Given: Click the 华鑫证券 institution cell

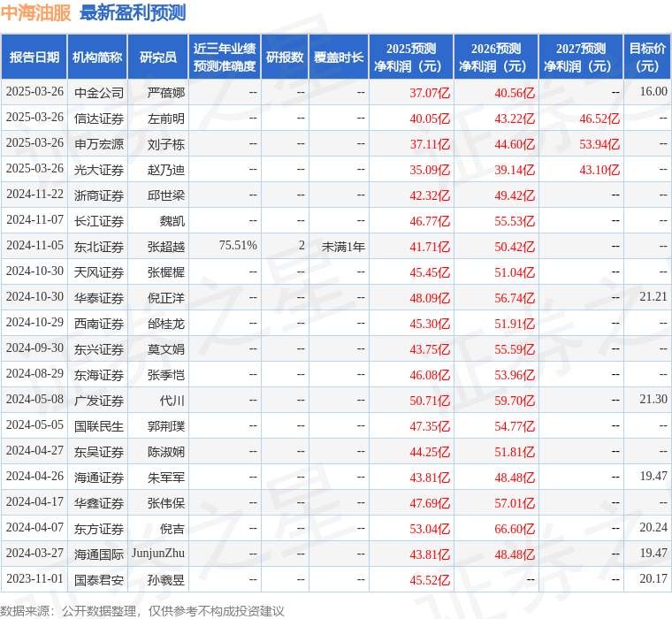Looking at the screenshot, I should tap(99, 503).
